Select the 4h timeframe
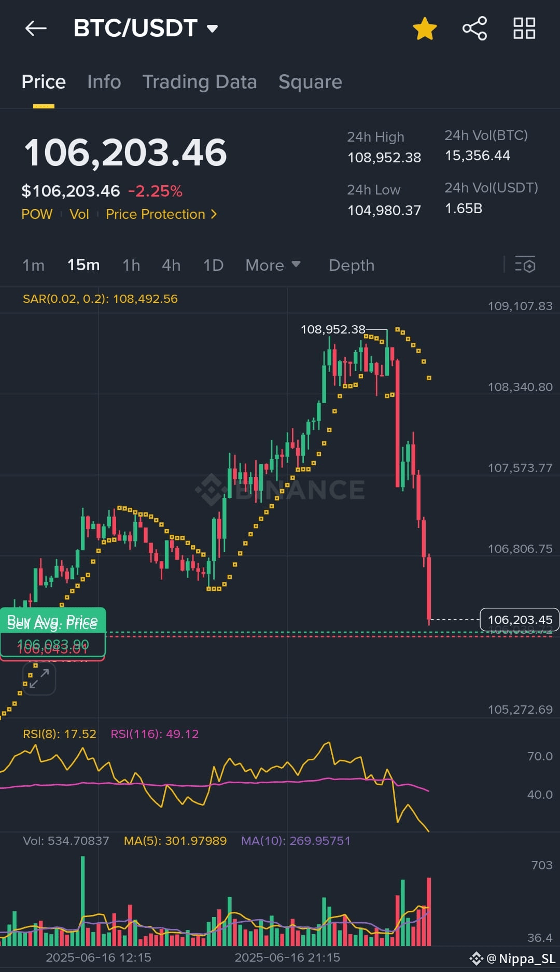This screenshot has width=560, height=972. coord(171,265)
